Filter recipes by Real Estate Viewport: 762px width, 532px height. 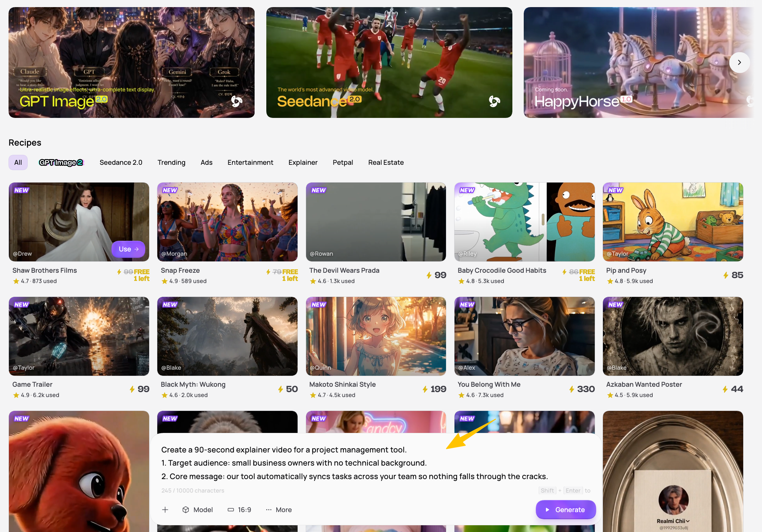(x=386, y=163)
